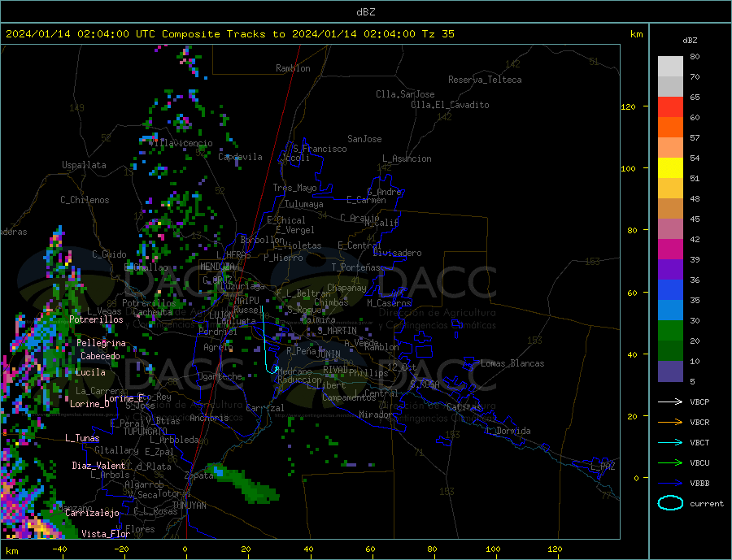Click the TUPUNGATO map label
This screenshot has width=732, height=560.
(x=146, y=432)
